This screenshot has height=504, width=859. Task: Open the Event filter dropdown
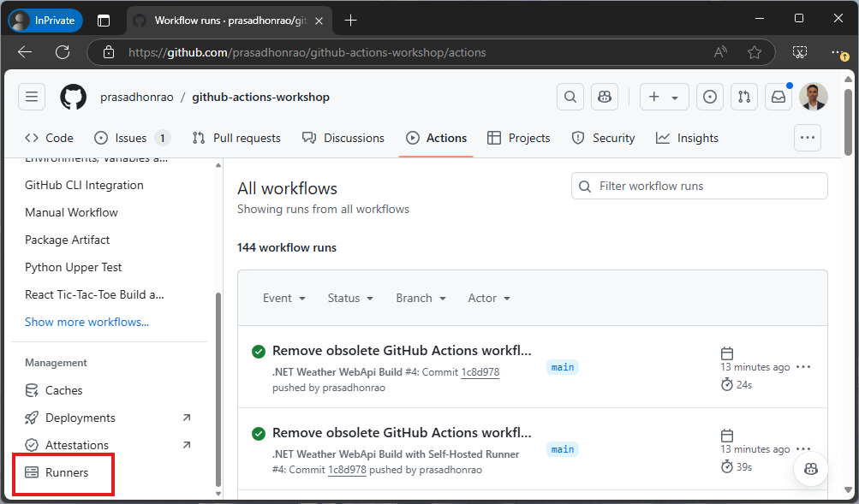(284, 299)
